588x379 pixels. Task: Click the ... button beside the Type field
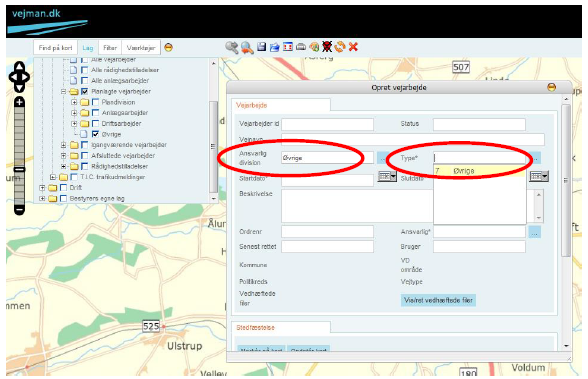(x=535, y=158)
